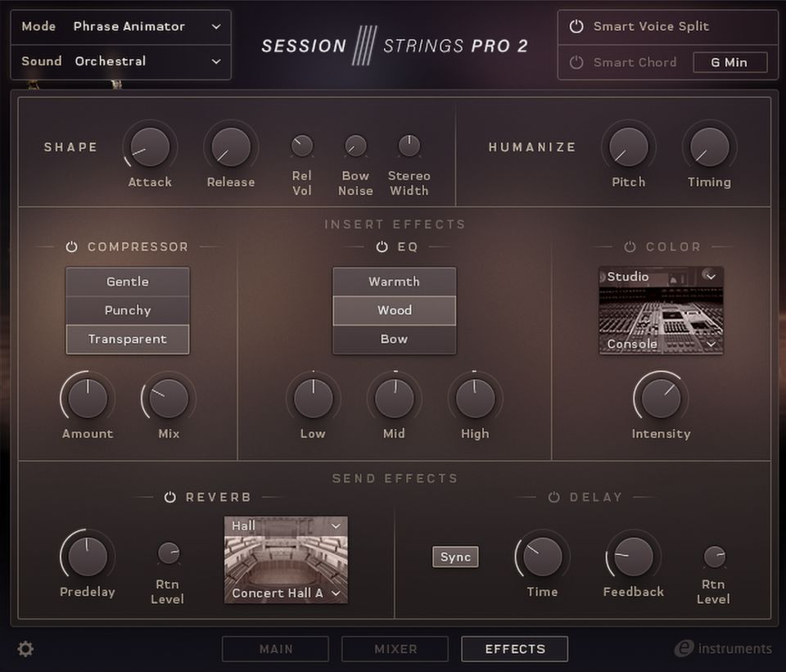Open the Mode Phrase Animator dropdown
Image resolution: width=786 pixels, height=672 pixels.
121,26
